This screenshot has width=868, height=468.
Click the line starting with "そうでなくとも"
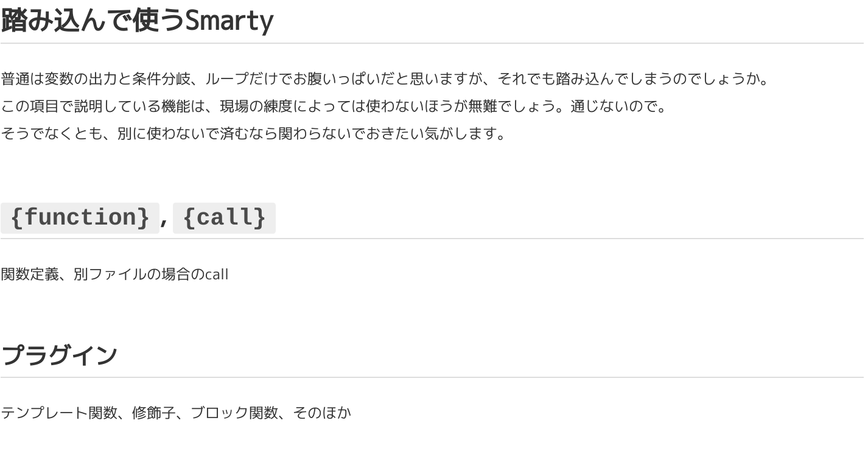coord(254,133)
